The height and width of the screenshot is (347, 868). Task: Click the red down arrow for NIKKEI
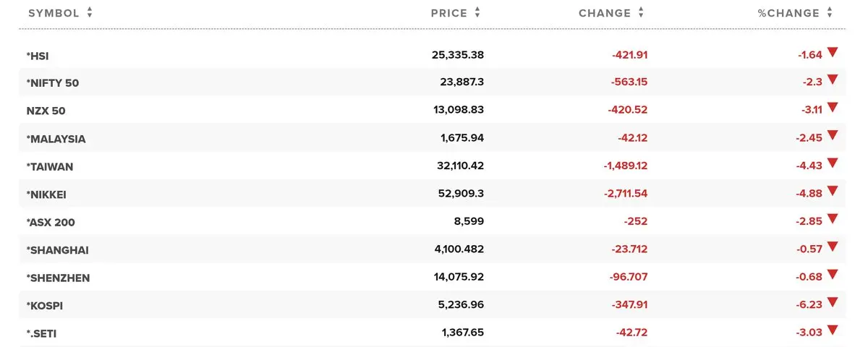point(833,191)
